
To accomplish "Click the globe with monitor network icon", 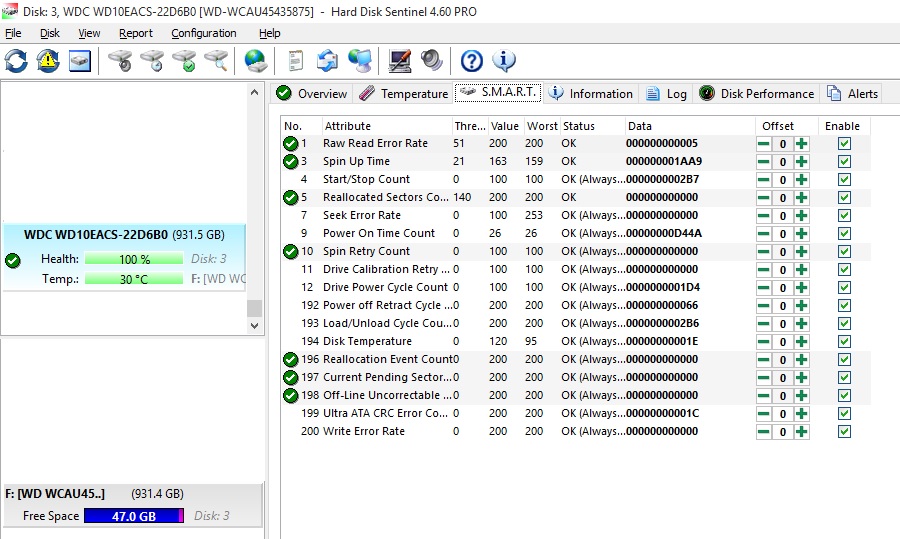I will click(x=360, y=60).
